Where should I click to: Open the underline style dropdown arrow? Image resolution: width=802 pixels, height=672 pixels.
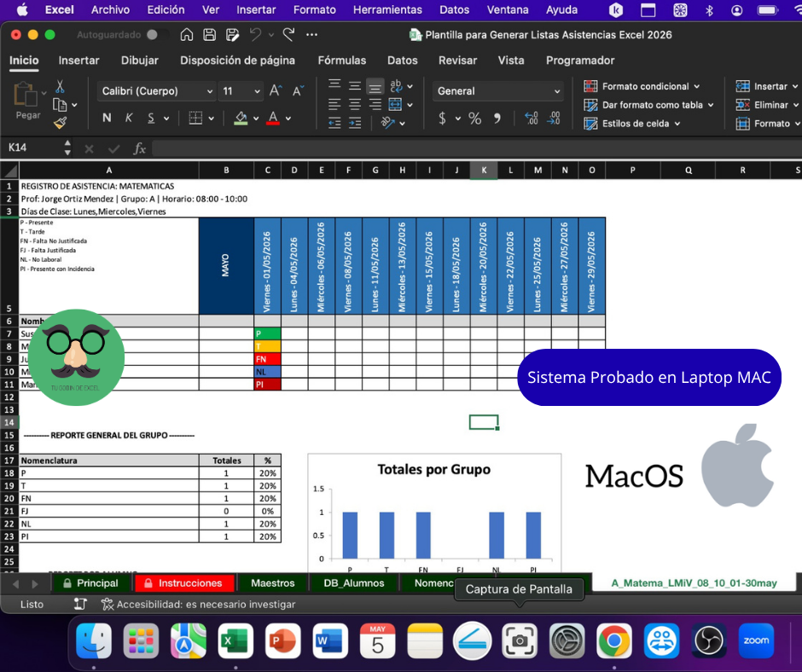click(x=166, y=119)
